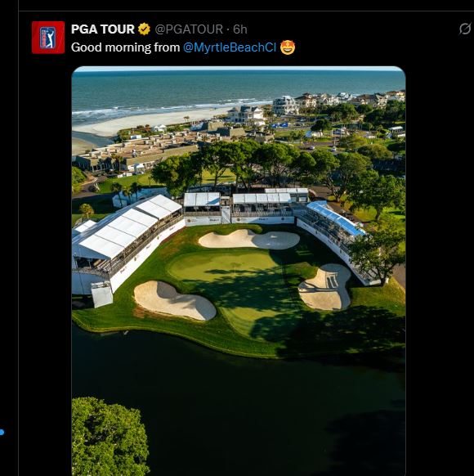The image size is (474, 476).
Task: Follow the @MyrtleBeachCl mention link
Action: click(230, 47)
